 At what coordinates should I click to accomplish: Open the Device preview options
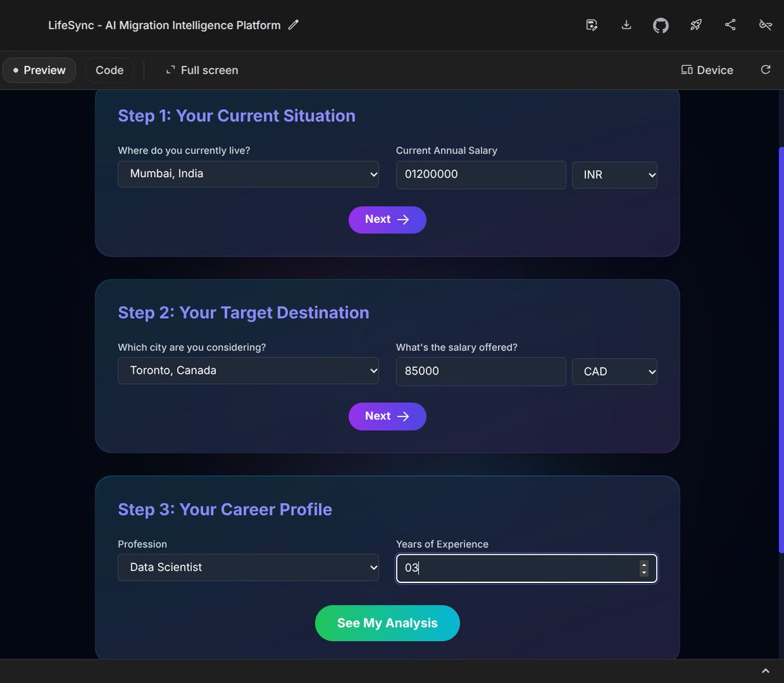click(707, 70)
